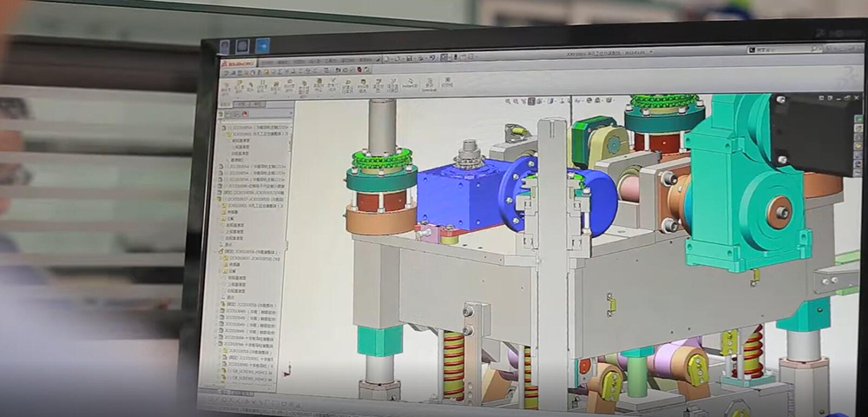Open the Reference Geometry tool

coord(332,85)
